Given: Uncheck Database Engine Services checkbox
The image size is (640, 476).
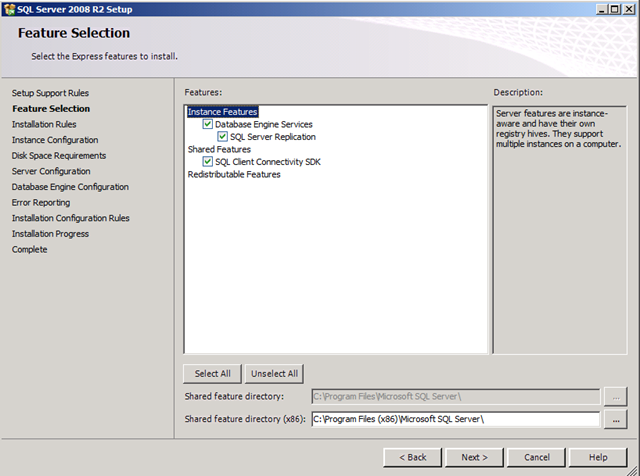Looking at the screenshot, I should point(207,124).
